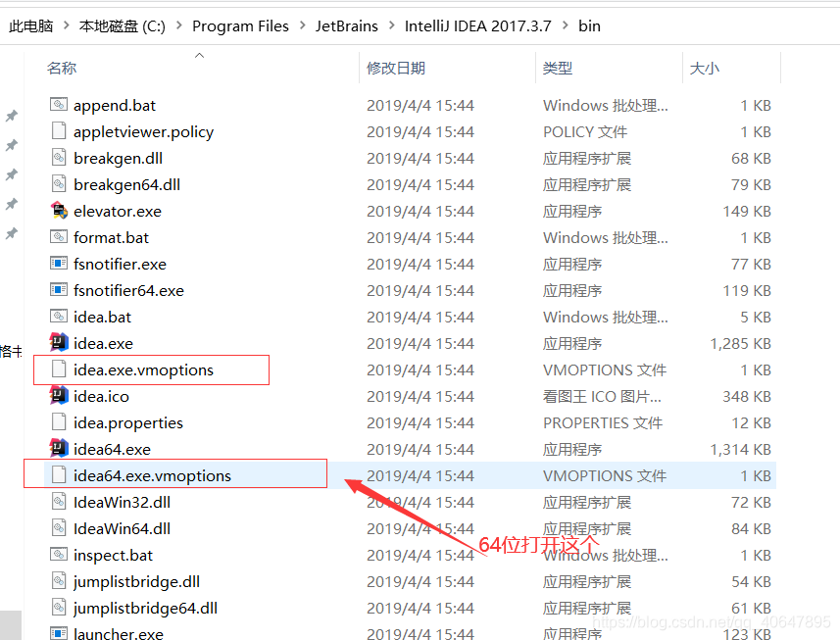Select the file name IdeaWin32.dll
This screenshot has width=840, height=640.
[x=122, y=502]
